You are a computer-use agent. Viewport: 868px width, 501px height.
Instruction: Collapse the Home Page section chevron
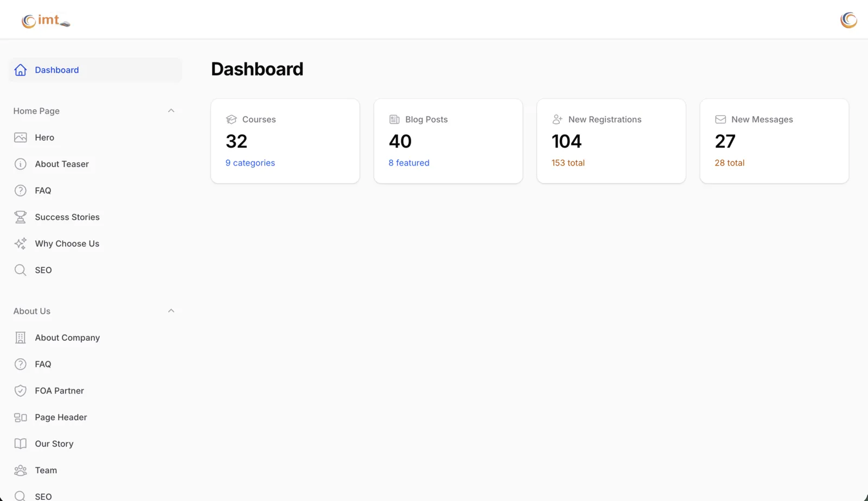[x=171, y=111]
